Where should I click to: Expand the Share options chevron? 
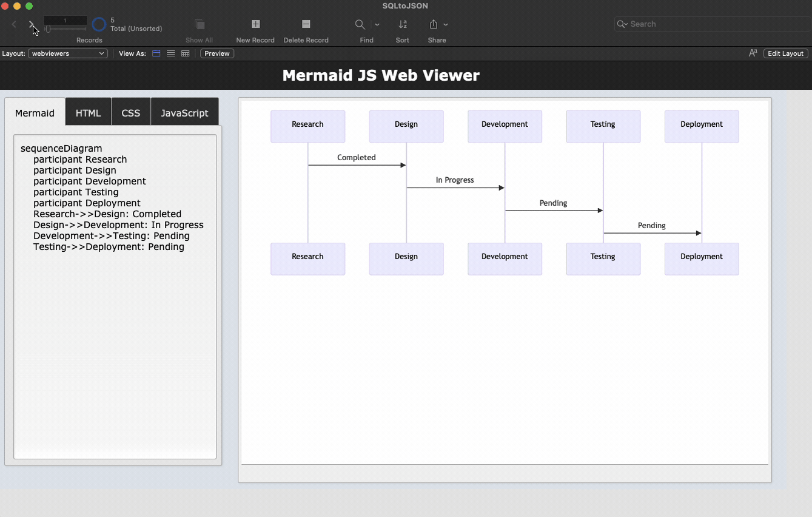pyautogui.click(x=447, y=24)
